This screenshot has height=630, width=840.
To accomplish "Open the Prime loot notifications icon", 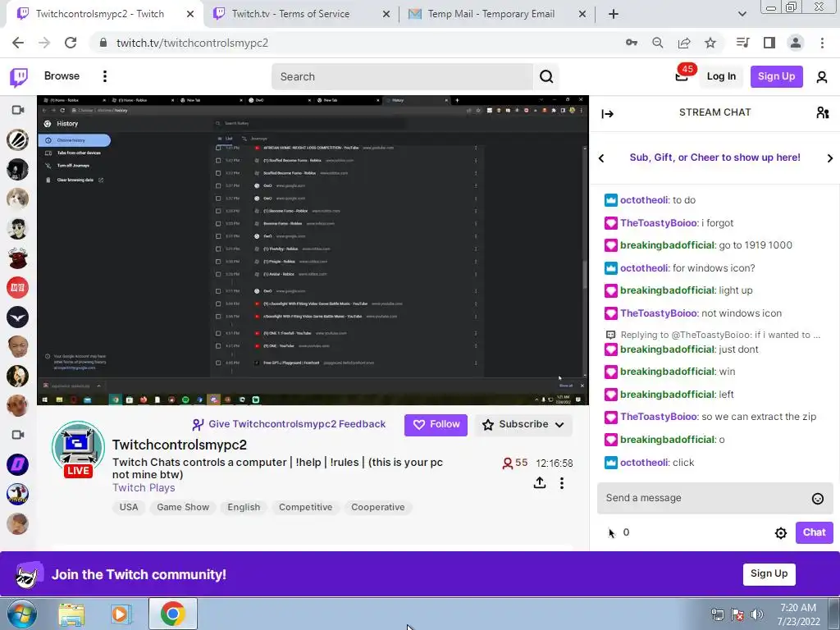I will [x=682, y=76].
